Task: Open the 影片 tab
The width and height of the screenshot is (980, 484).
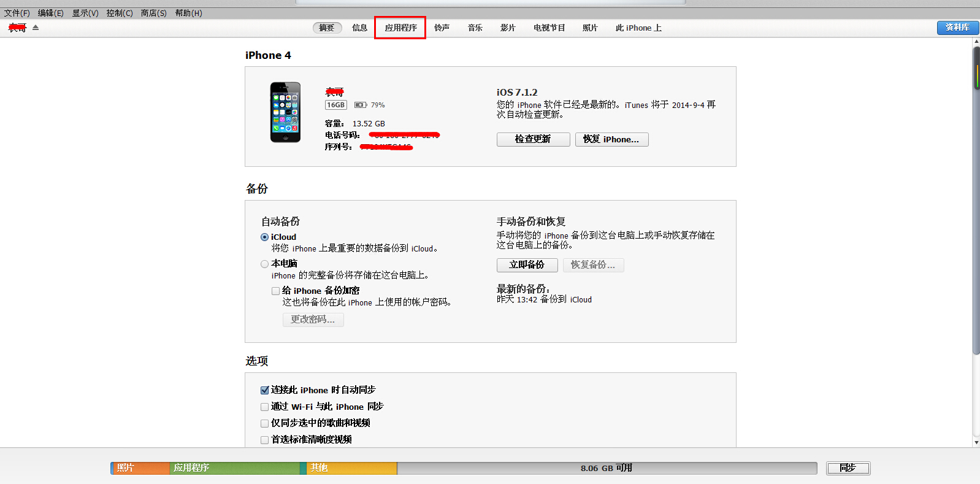Action: [x=508, y=28]
